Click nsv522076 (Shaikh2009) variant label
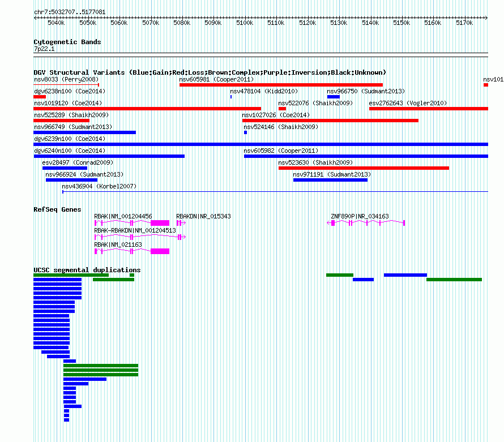 (x=315, y=103)
